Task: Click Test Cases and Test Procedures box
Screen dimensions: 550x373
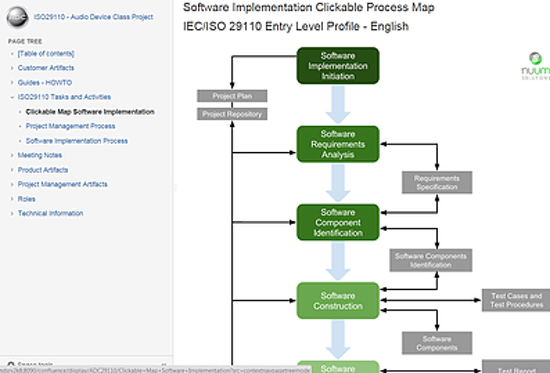Action: tap(516, 300)
